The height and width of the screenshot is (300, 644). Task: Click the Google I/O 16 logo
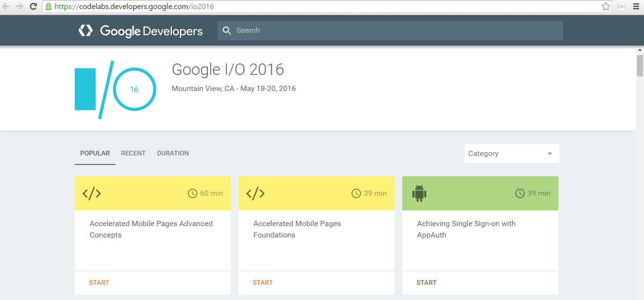pyautogui.click(x=115, y=90)
